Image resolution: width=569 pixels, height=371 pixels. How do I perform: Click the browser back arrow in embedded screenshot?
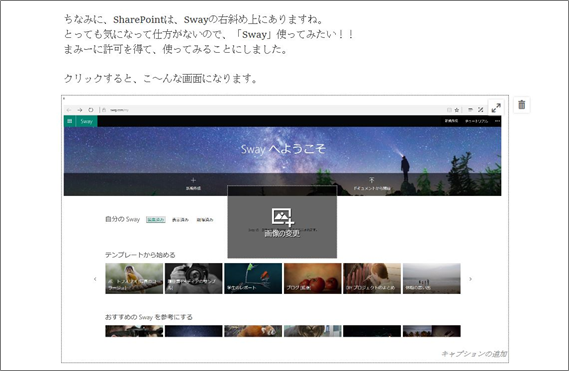(x=69, y=110)
